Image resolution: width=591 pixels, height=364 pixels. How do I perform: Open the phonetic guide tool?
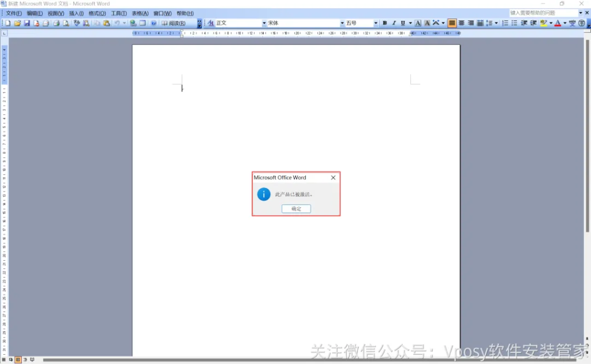click(572, 23)
